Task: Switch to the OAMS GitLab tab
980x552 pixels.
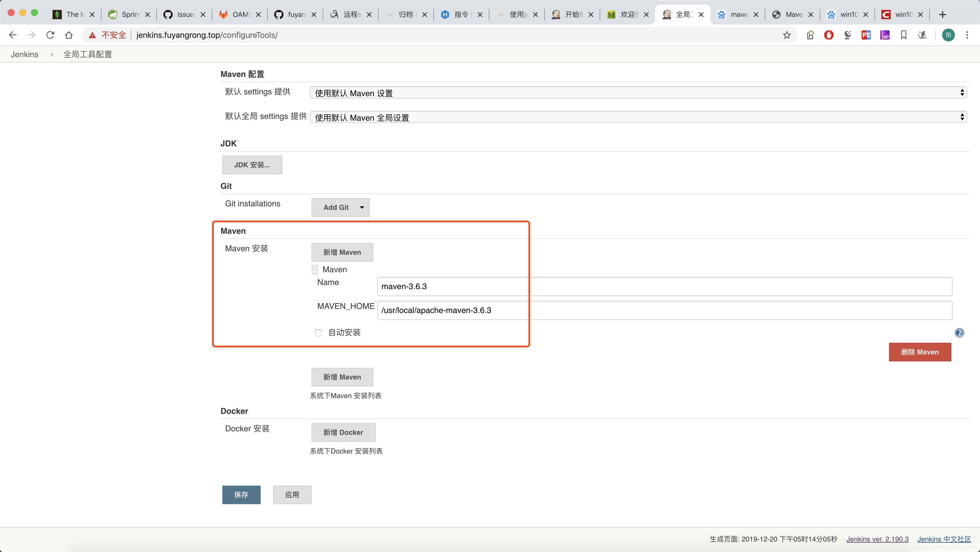Action: coord(240,15)
